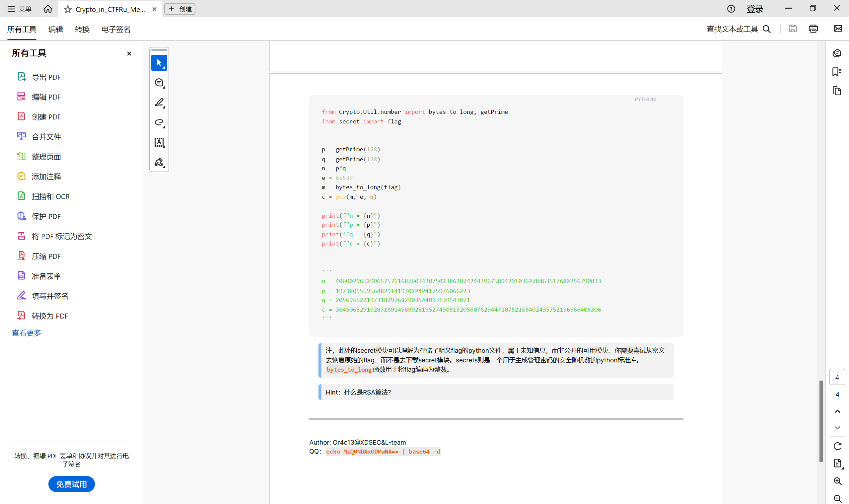
Task: Select the arrow selection tool
Action: [159, 62]
